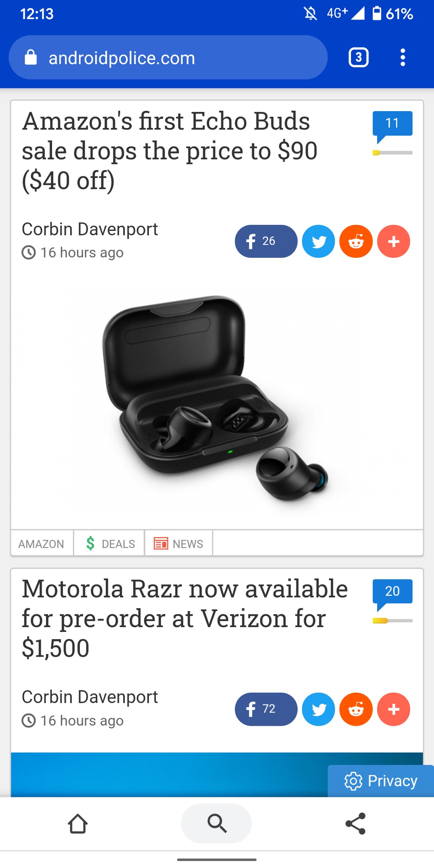The height and width of the screenshot is (868, 434).
Task: Share Echo Buds article on Facebook
Action: [266, 241]
